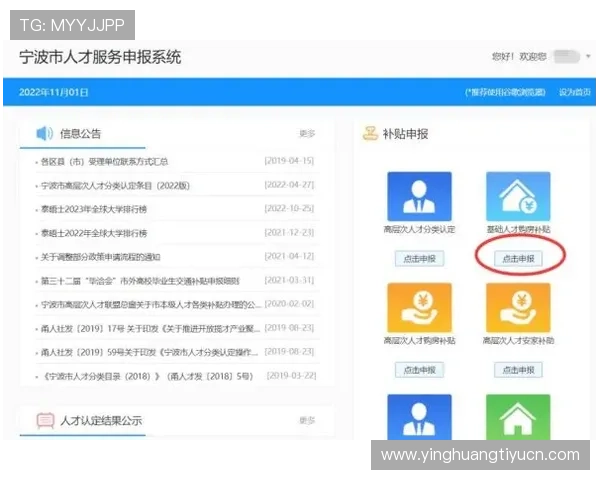
Task: Click the 推荐使用谷歌浏览器 note
Action: (505, 92)
